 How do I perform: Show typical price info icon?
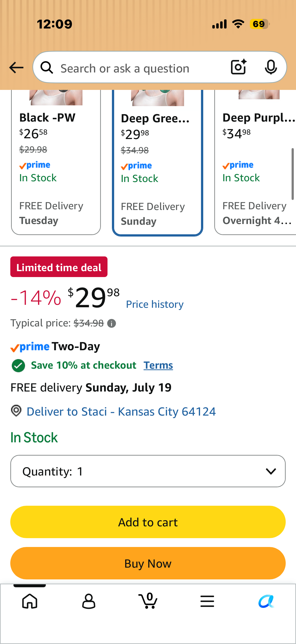click(111, 323)
